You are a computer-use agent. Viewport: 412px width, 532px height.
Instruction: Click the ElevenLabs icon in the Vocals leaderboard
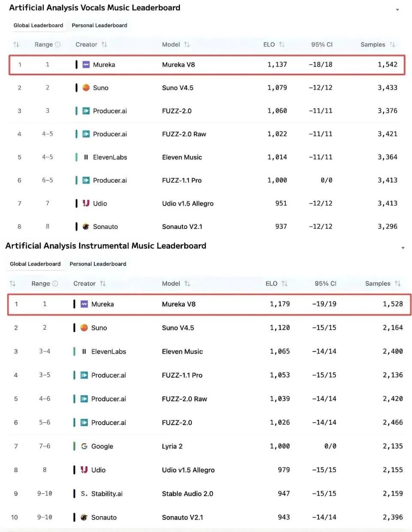tap(86, 157)
